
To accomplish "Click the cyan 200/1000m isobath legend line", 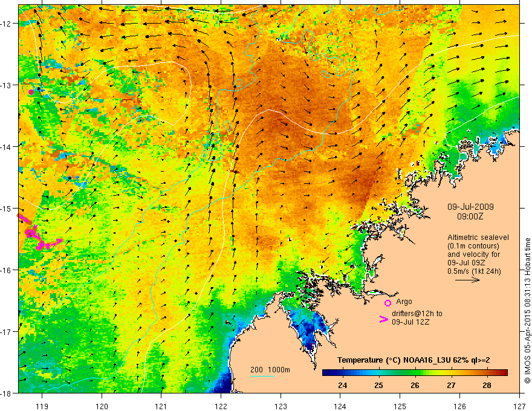I will [262, 376].
